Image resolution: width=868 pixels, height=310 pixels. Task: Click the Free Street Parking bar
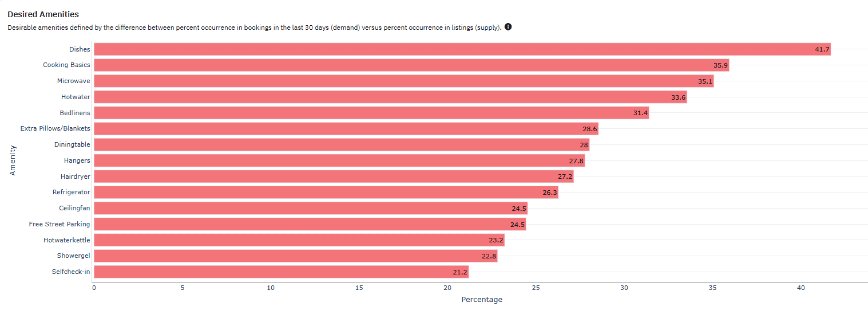pos(310,224)
